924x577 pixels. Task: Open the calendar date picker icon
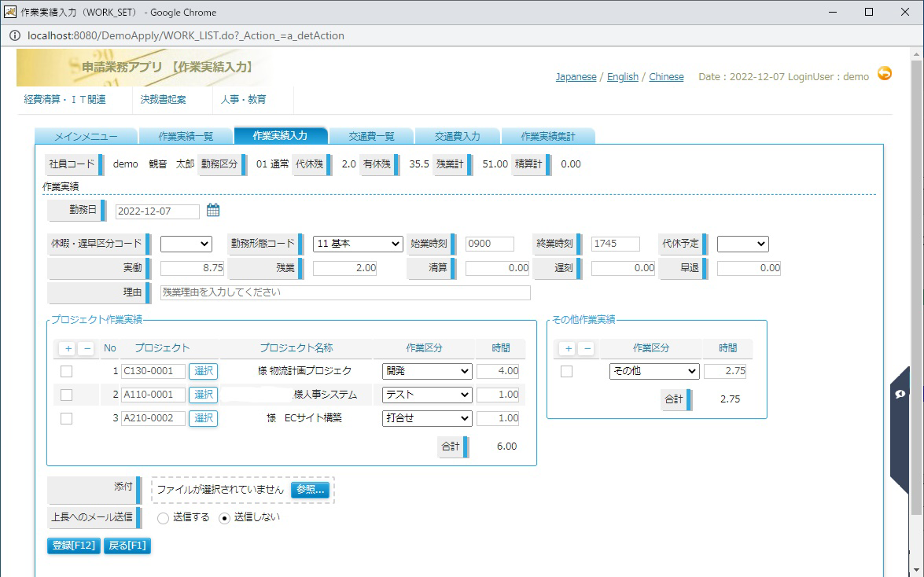tap(213, 211)
